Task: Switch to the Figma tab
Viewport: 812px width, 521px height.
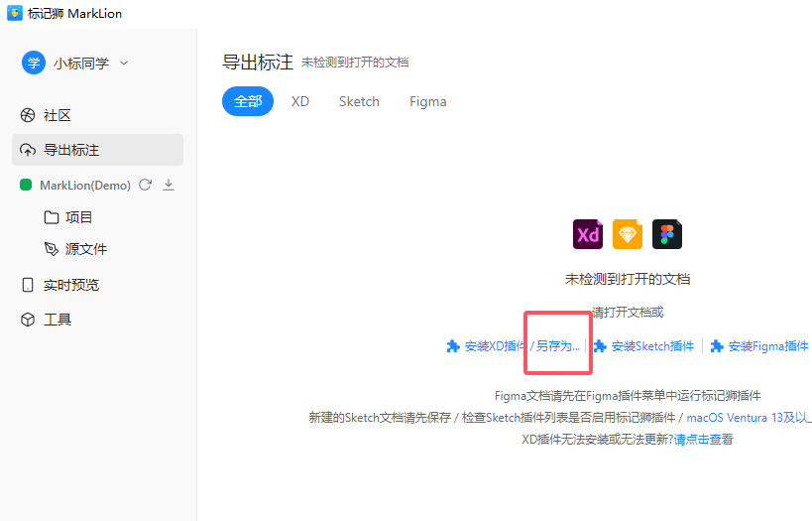Action: tap(427, 101)
